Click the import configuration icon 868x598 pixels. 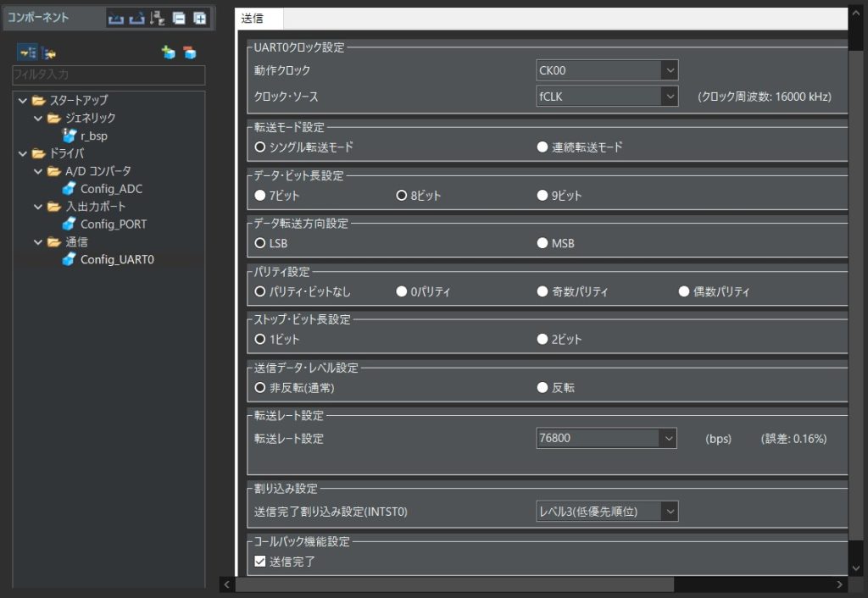[116, 18]
